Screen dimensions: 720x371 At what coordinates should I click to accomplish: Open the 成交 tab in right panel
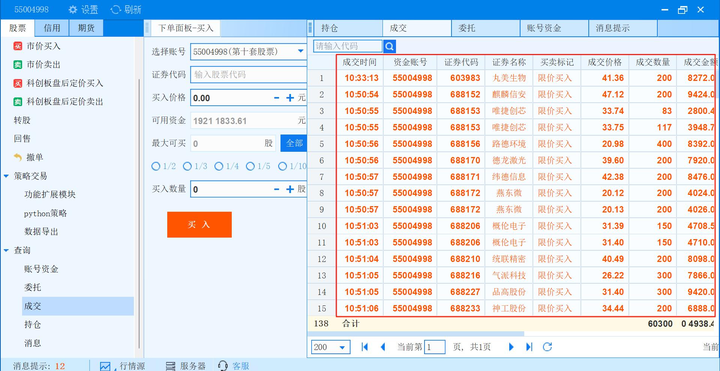417,28
